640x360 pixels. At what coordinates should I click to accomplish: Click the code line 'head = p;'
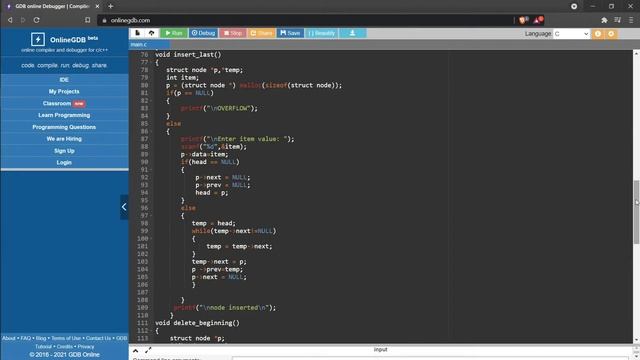211,193
